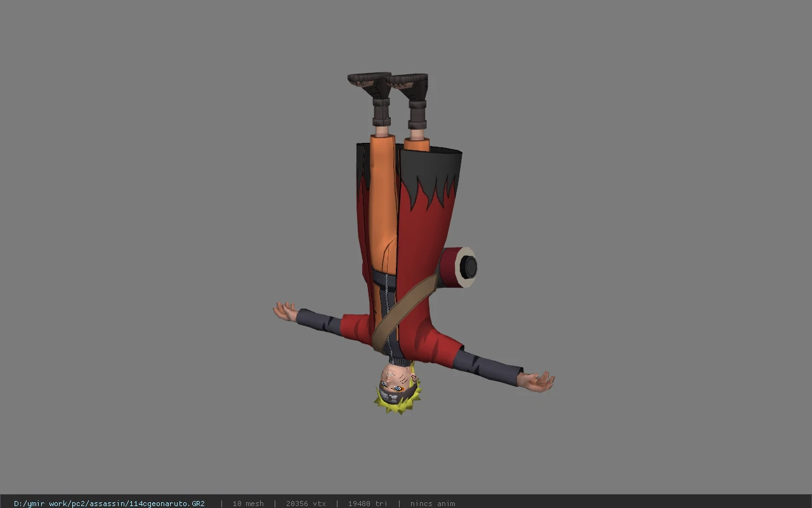Viewport: 812px width, 508px height.
Task: Click the 'nincs anim' status text
Action: 433,504
